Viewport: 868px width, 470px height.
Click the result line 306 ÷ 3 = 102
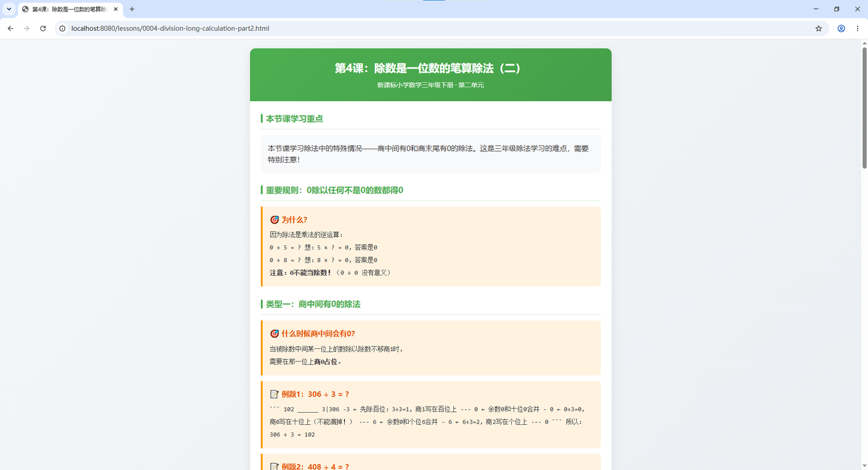click(x=292, y=434)
